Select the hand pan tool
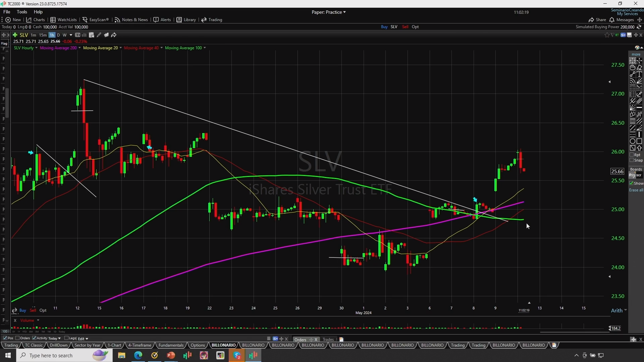The width and height of the screenshot is (644, 362). tap(633, 67)
